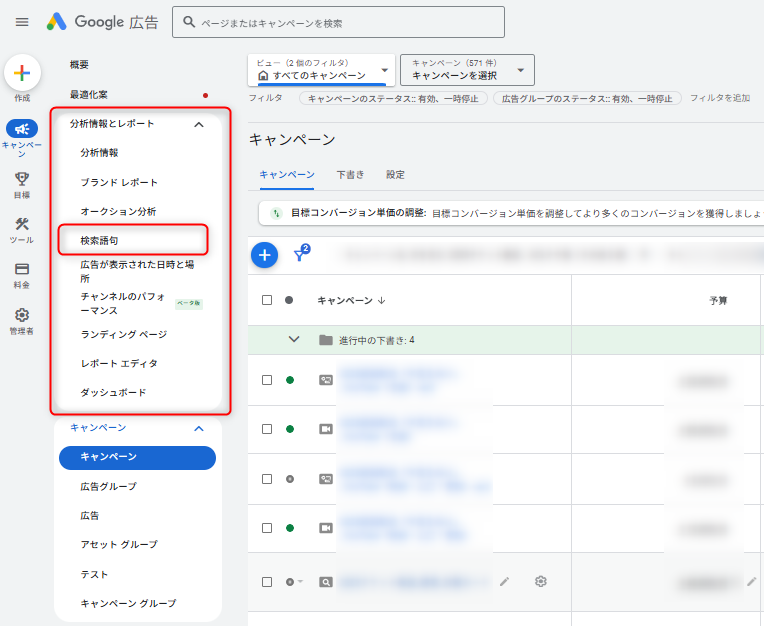Collapse the 分析情報とレポート section

(x=198, y=124)
